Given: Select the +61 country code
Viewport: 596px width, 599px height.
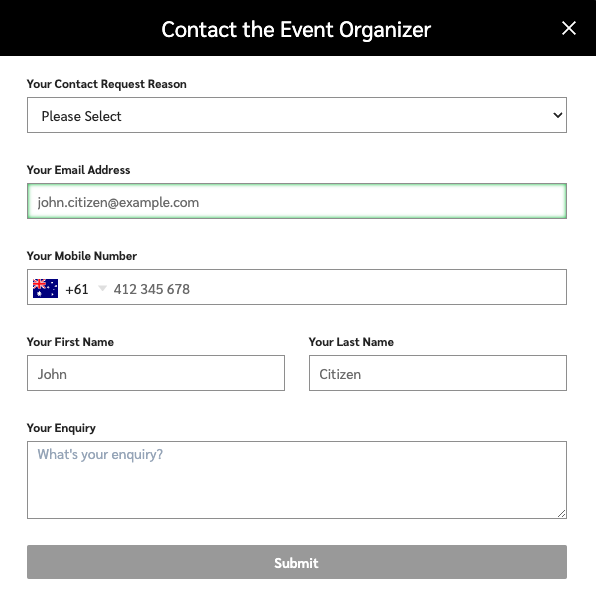Looking at the screenshot, I should (x=77, y=289).
